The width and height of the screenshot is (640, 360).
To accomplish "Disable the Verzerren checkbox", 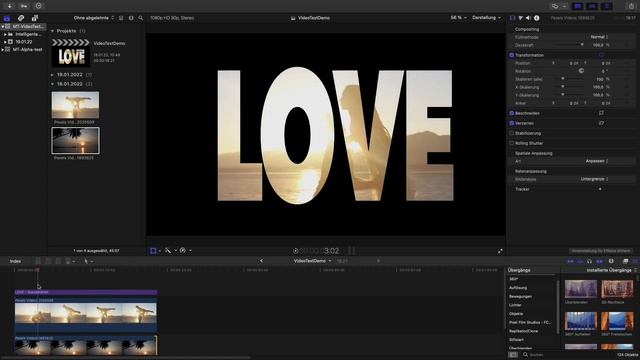I will pos(511,123).
